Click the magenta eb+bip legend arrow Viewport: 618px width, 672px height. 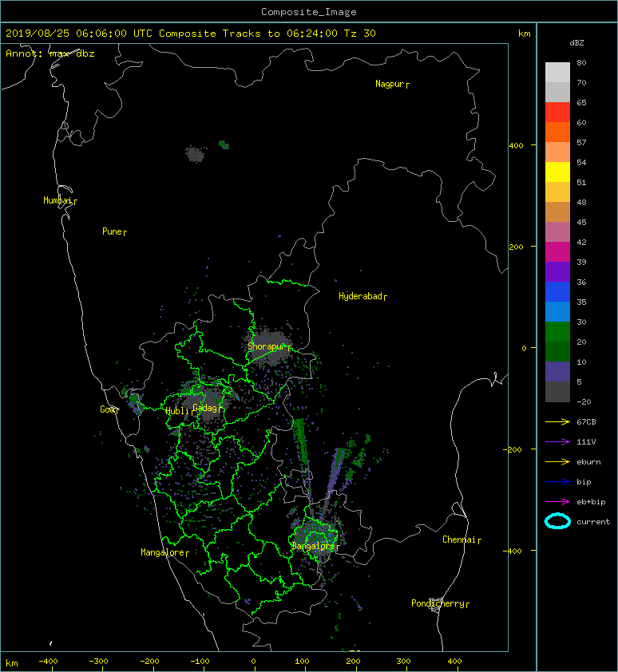[x=557, y=501]
